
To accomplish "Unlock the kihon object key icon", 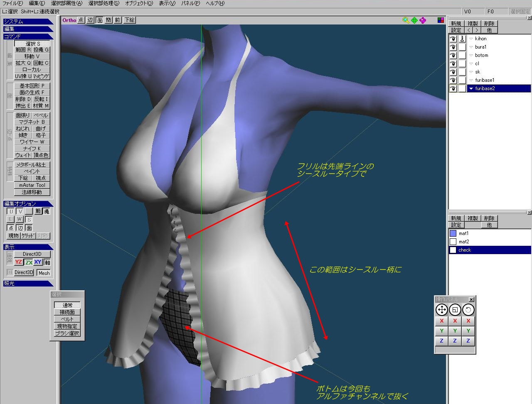I will click(462, 39).
